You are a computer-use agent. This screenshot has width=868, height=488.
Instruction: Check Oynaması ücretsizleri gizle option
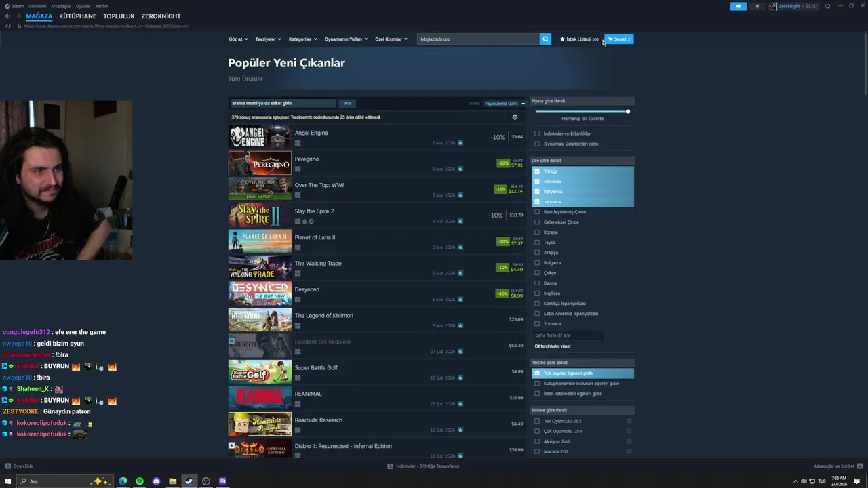(x=537, y=144)
